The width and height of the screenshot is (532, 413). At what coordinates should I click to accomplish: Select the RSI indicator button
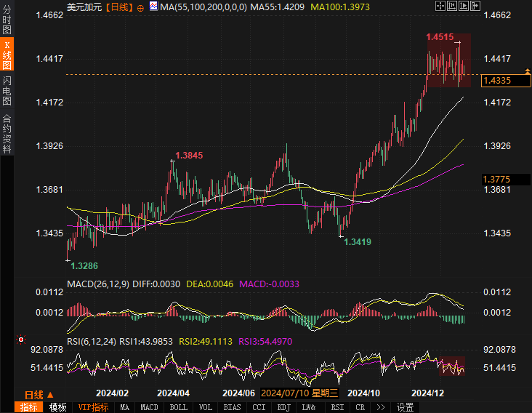click(338, 407)
